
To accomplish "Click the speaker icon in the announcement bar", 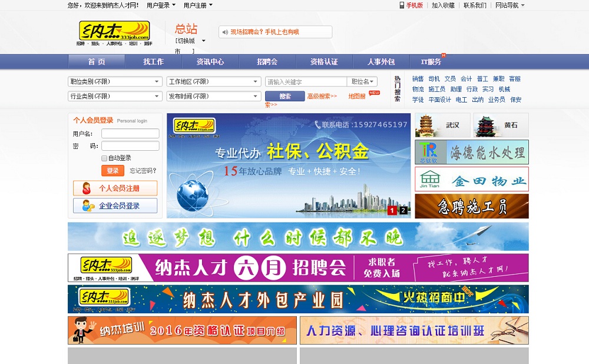I will tap(224, 32).
